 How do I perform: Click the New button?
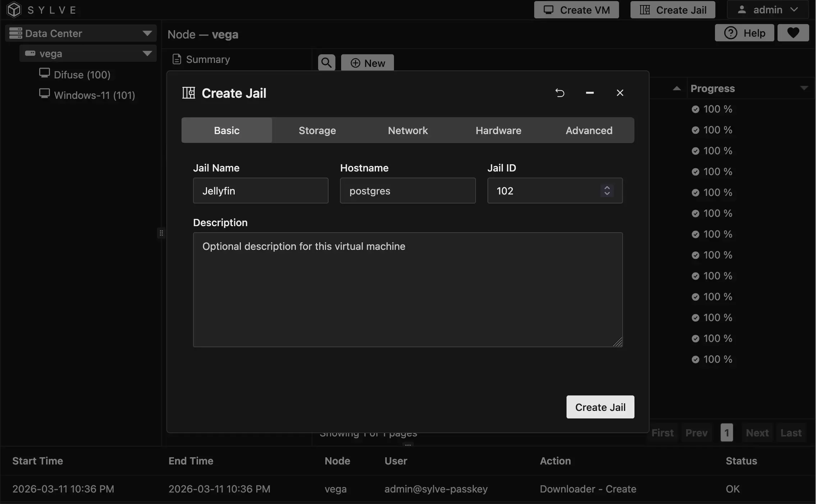pyautogui.click(x=367, y=63)
